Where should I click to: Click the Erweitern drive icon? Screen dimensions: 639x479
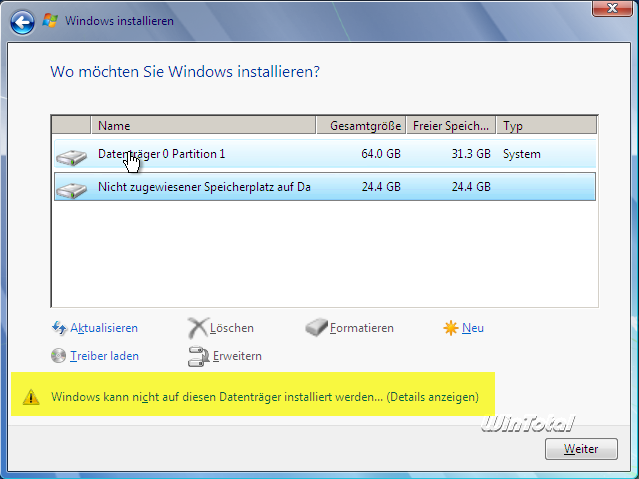[198, 356]
